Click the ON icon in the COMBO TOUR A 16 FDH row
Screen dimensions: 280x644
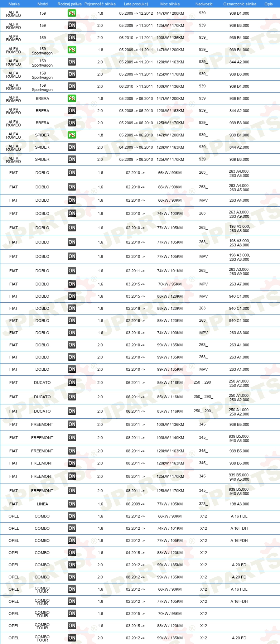[x=72, y=601]
